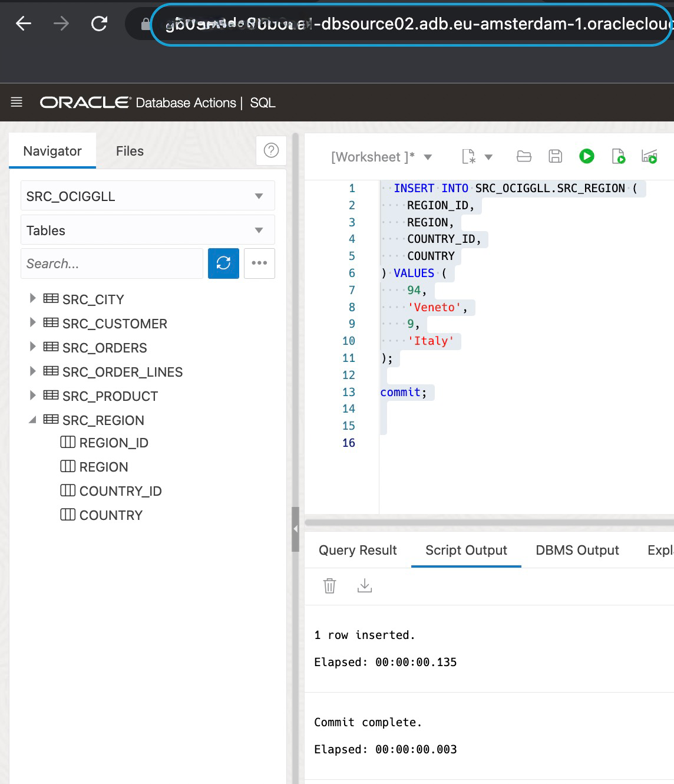
Task: Go forward in the browser
Action: point(61,24)
